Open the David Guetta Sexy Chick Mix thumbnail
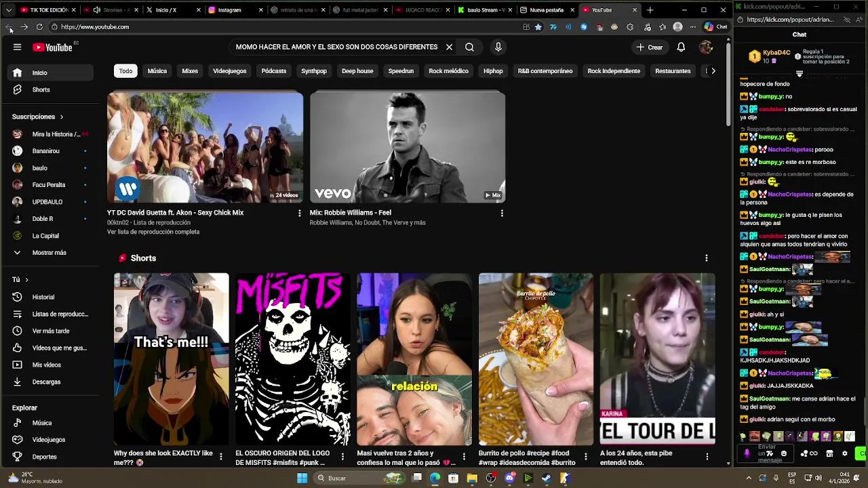 (x=205, y=147)
